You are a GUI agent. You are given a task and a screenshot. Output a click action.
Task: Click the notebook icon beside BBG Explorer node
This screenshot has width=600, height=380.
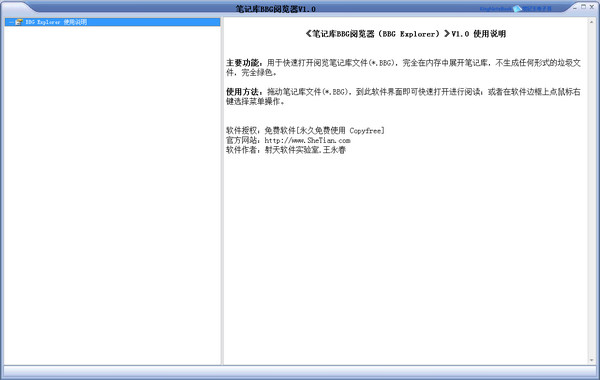tap(19, 22)
